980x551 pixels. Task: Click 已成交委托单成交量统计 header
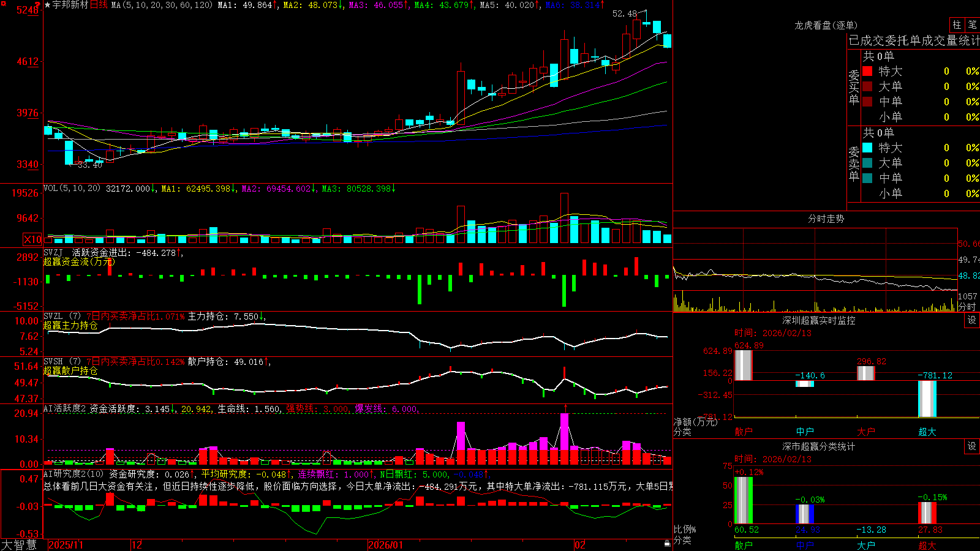click(x=914, y=40)
